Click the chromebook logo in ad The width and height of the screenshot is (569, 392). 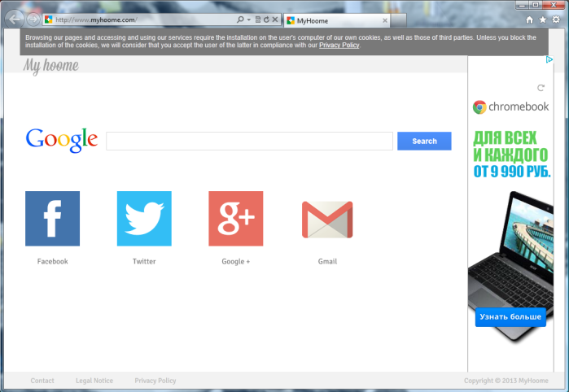(x=510, y=107)
